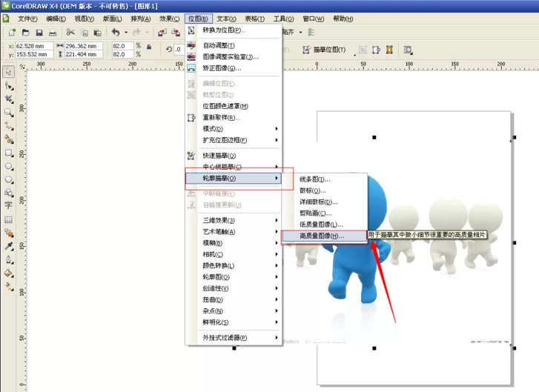Choose 重新取样(R)... entry
Screen dimensions: 539x392
234,118
